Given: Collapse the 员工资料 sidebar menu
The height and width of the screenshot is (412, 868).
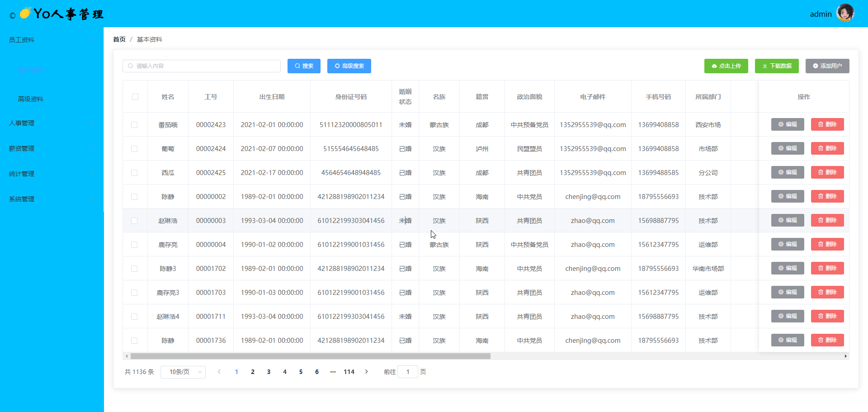Looking at the screenshot, I should tap(52, 40).
